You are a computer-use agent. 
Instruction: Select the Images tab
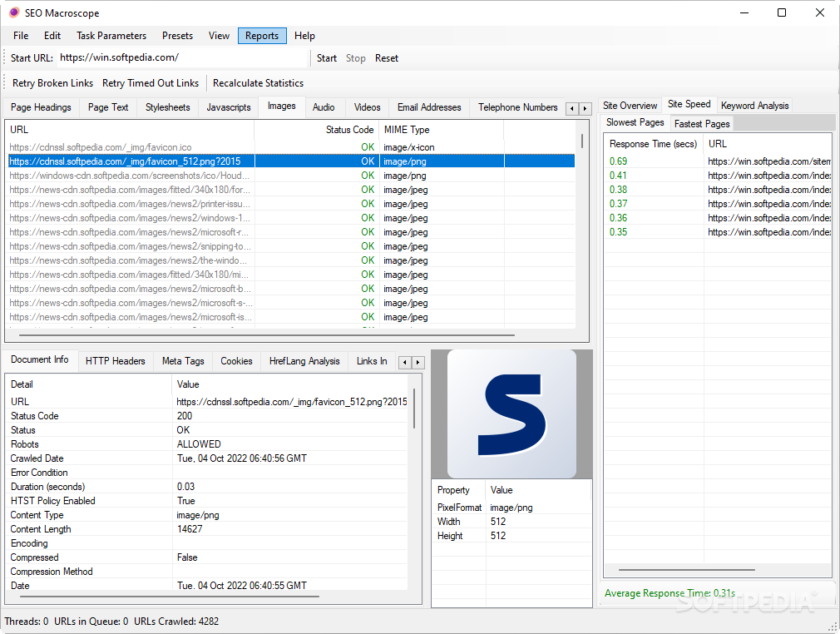click(281, 106)
